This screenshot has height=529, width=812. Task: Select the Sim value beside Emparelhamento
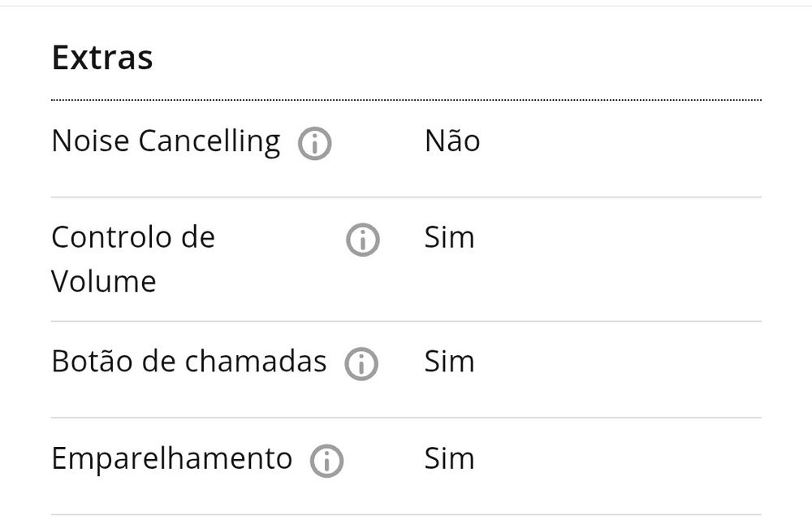click(x=449, y=458)
